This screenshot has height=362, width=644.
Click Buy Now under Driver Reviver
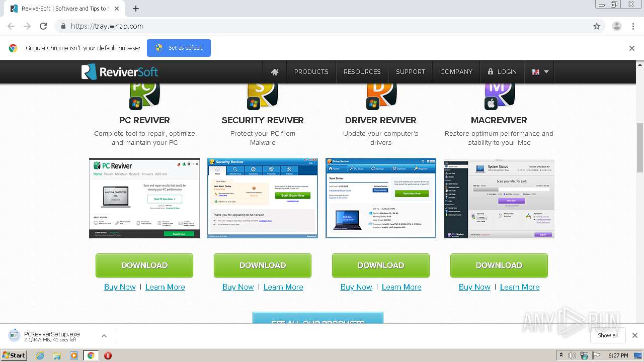click(x=356, y=287)
